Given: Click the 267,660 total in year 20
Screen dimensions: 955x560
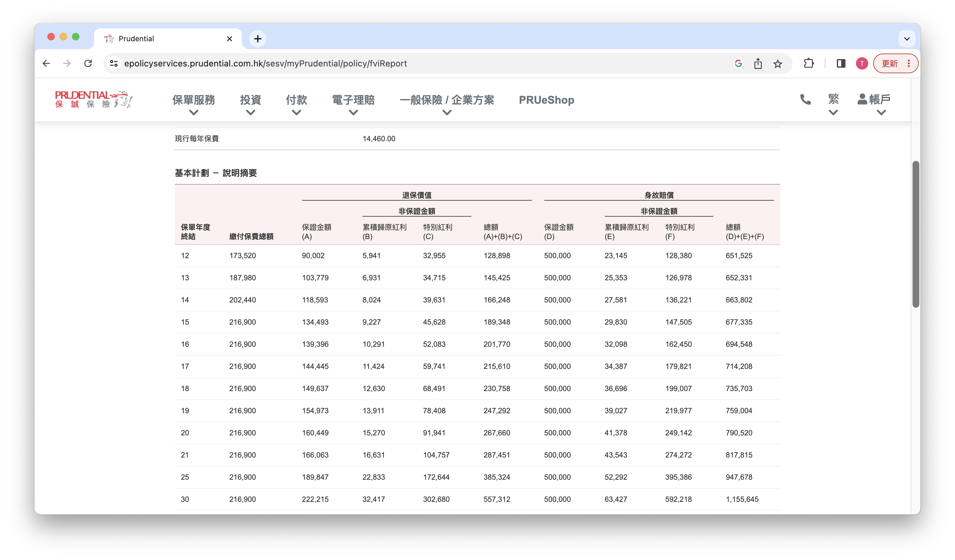Looking at the screenshot, I should tap(497, 433).
